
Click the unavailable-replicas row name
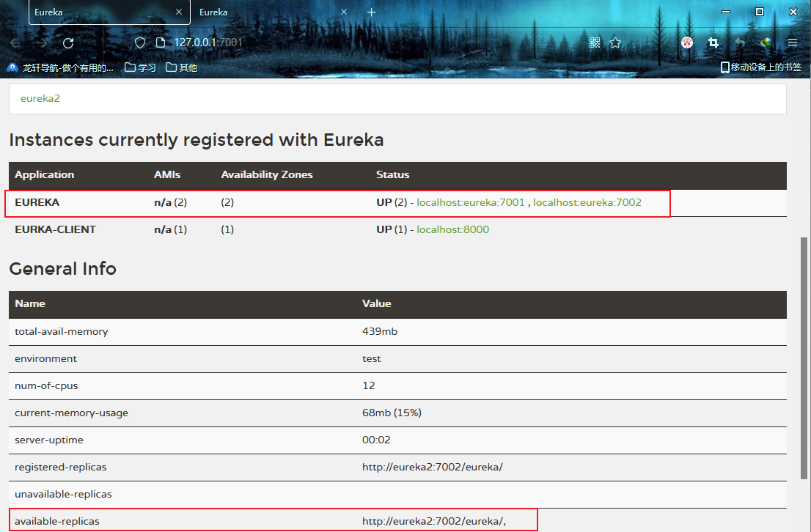63,494
